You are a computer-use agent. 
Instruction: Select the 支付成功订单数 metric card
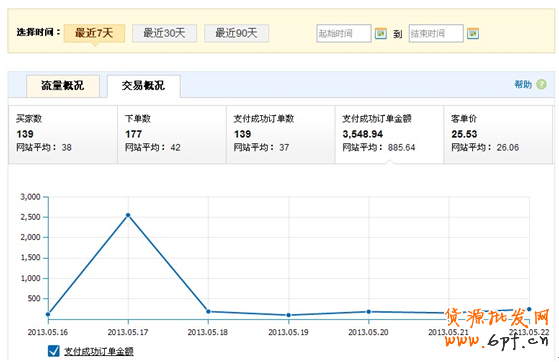pos(281,134)
